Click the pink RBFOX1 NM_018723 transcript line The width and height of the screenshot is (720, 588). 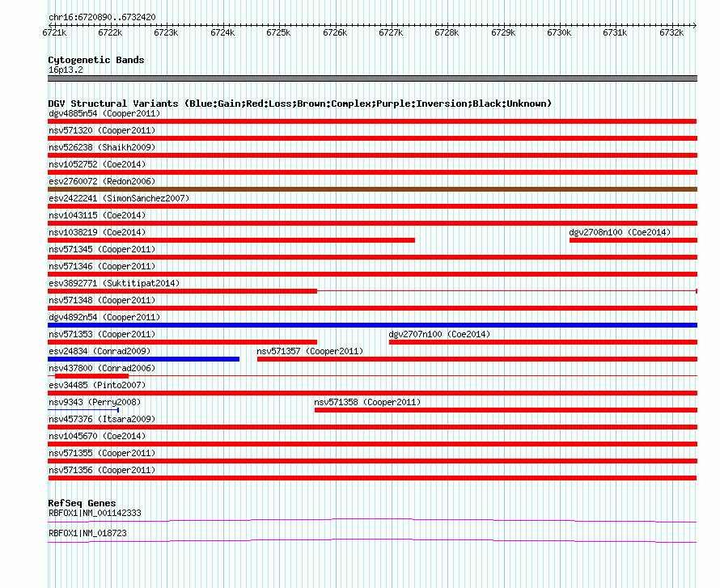tap(372, 541)
